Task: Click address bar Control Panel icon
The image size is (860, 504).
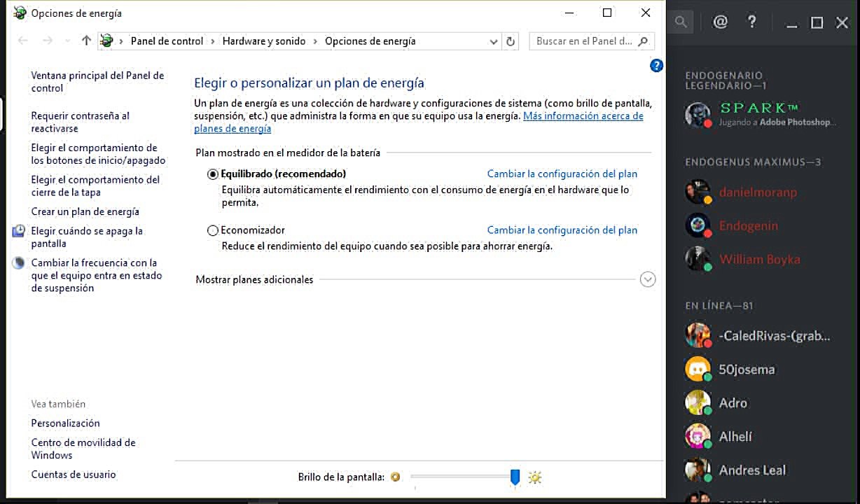Action: (x=106, y=41)
